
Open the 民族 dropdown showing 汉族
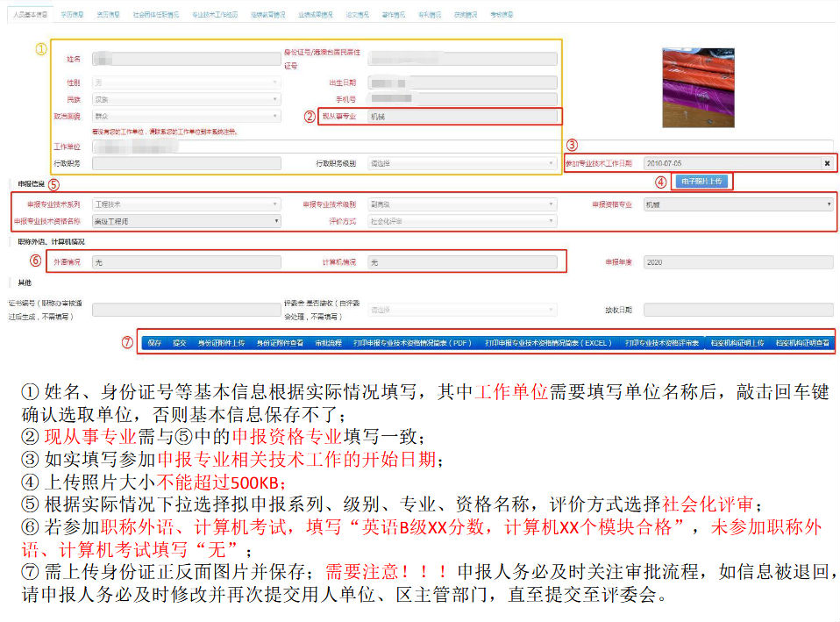[x=187, y=99]
